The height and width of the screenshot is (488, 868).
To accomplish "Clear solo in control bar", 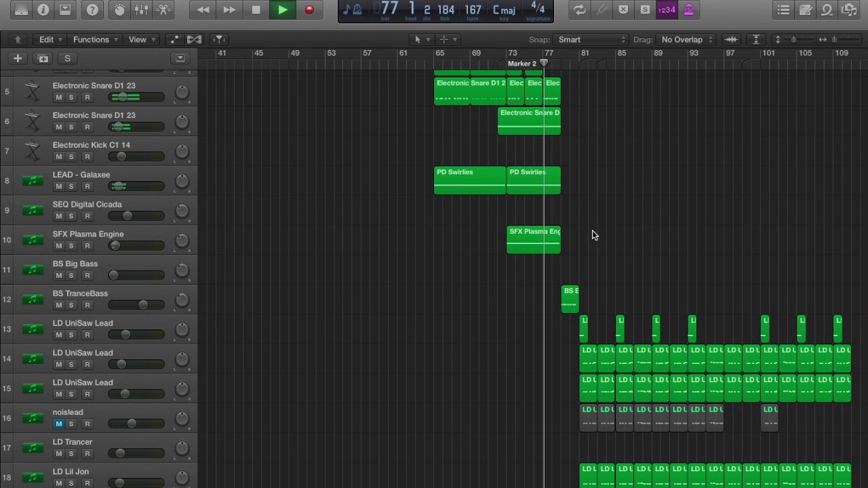I will pos(645,9).
